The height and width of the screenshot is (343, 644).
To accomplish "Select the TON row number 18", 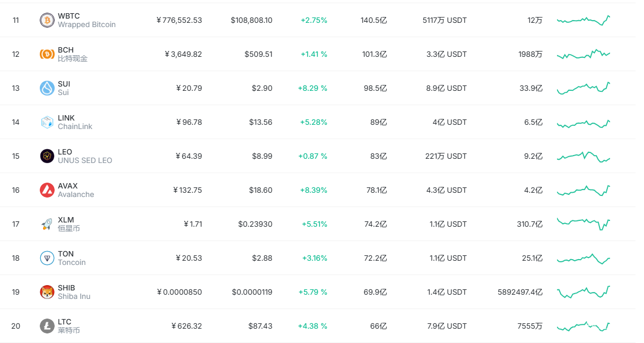I will click(x=16, y=258).
